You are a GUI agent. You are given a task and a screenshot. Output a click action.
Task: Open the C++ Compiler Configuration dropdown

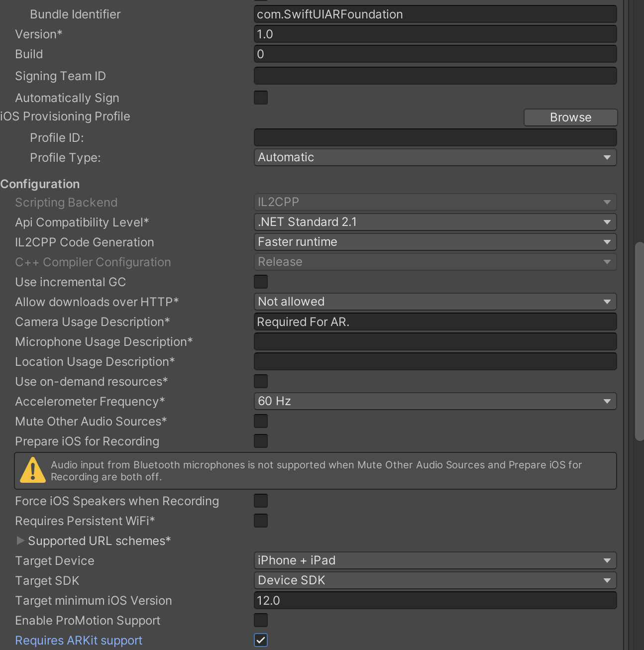click(x=435, y=262)
